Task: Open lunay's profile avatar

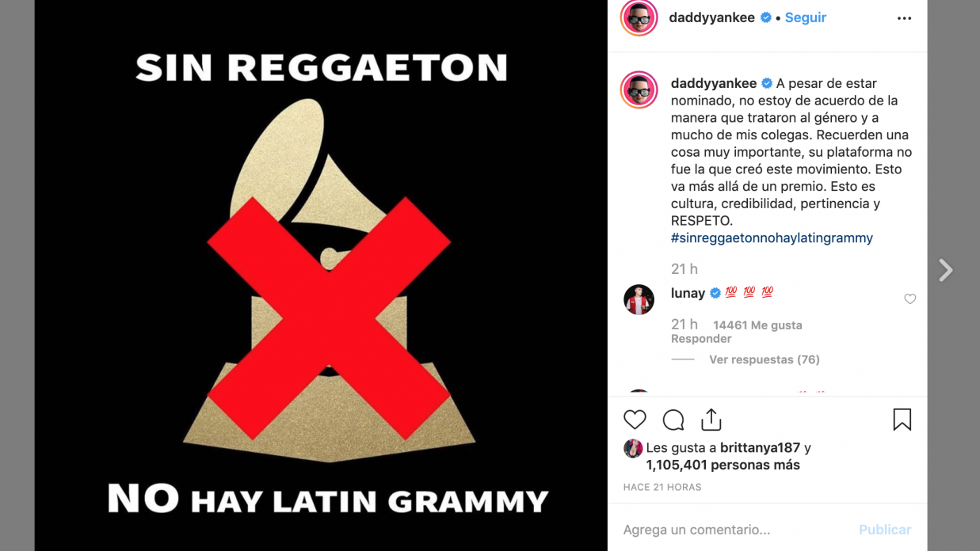Action: tap(639, 299)
